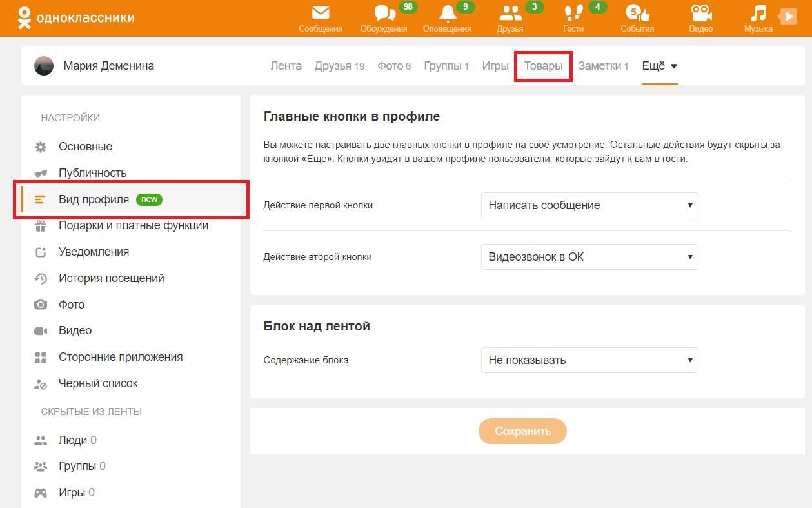Click the hidden Игры gamepad icon
The width and height of the screenshot is (812, 508).
[41, 493]
